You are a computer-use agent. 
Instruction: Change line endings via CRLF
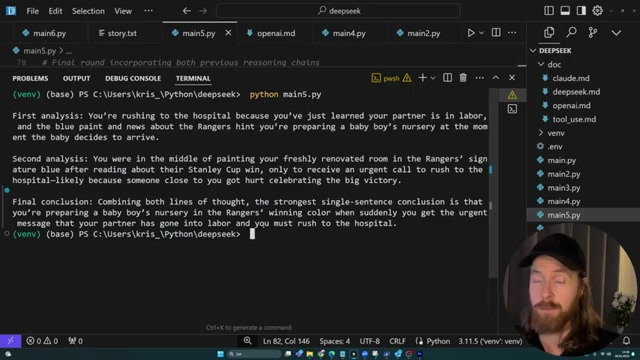click(x=397, y=341)
